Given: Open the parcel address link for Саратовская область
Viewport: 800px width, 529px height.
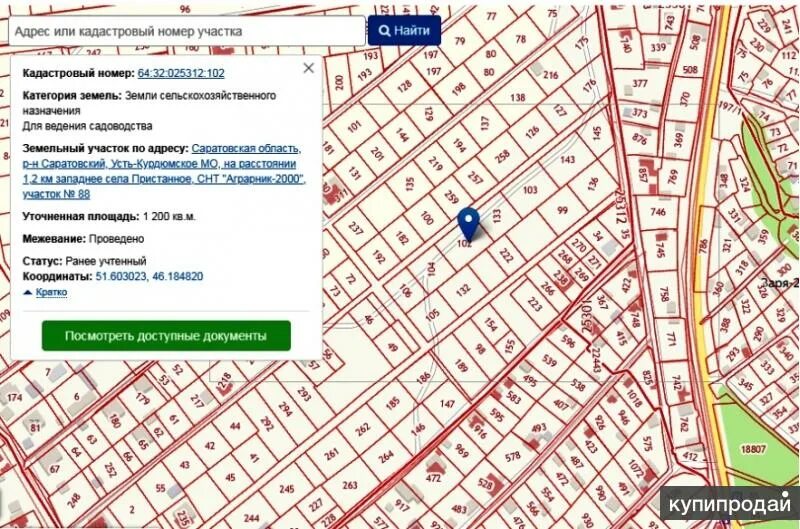Looking at the screenshot, I should [163, 171].
